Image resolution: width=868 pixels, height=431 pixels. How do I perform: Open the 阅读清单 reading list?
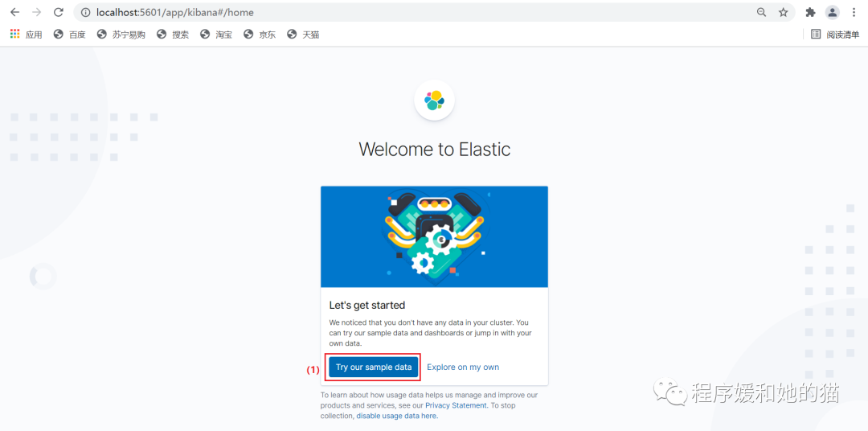(835, 35)
